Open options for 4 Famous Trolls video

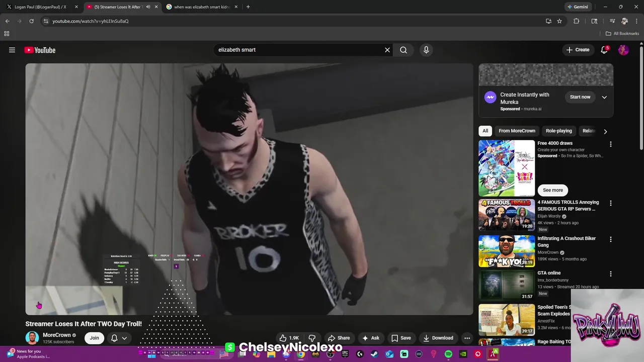click(611, 203)
